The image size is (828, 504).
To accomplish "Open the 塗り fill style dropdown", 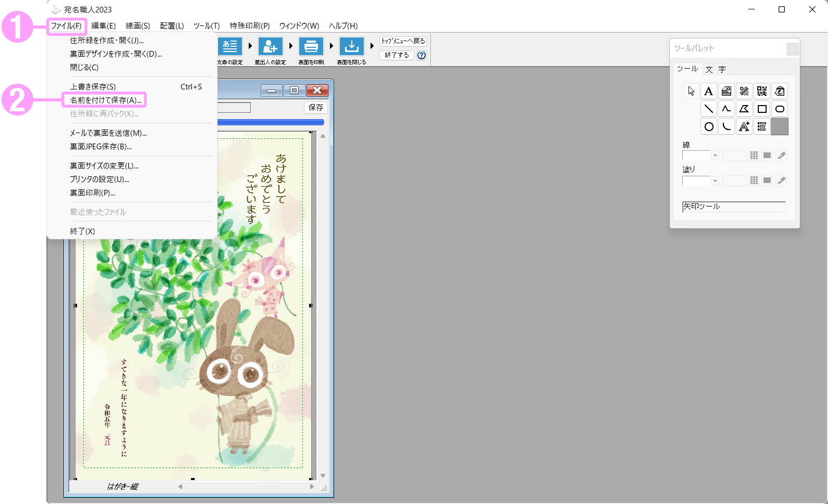I will click(x=715, y=181).
